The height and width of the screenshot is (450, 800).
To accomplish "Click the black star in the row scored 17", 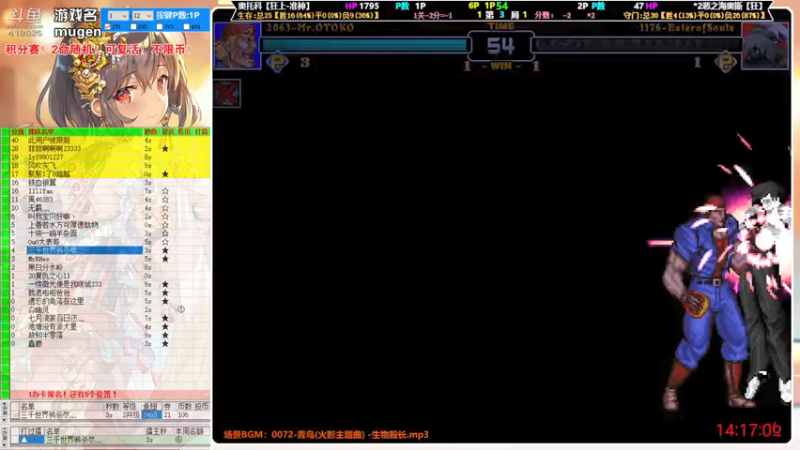I will tap(165, 174).
